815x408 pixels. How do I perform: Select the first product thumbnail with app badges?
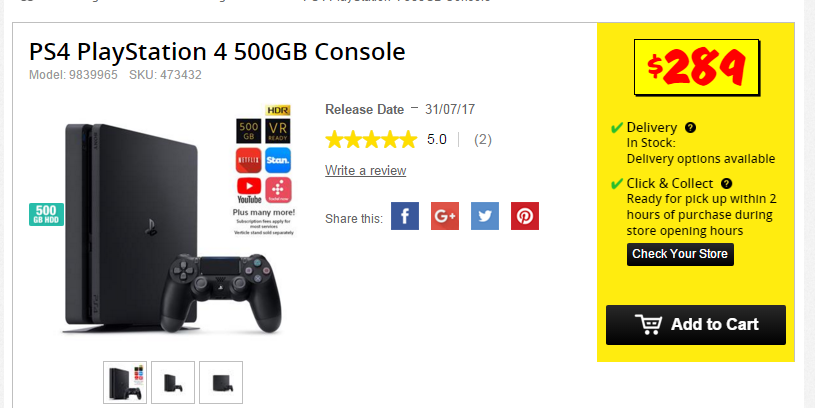pyautogui.click(x=125, y=383)
